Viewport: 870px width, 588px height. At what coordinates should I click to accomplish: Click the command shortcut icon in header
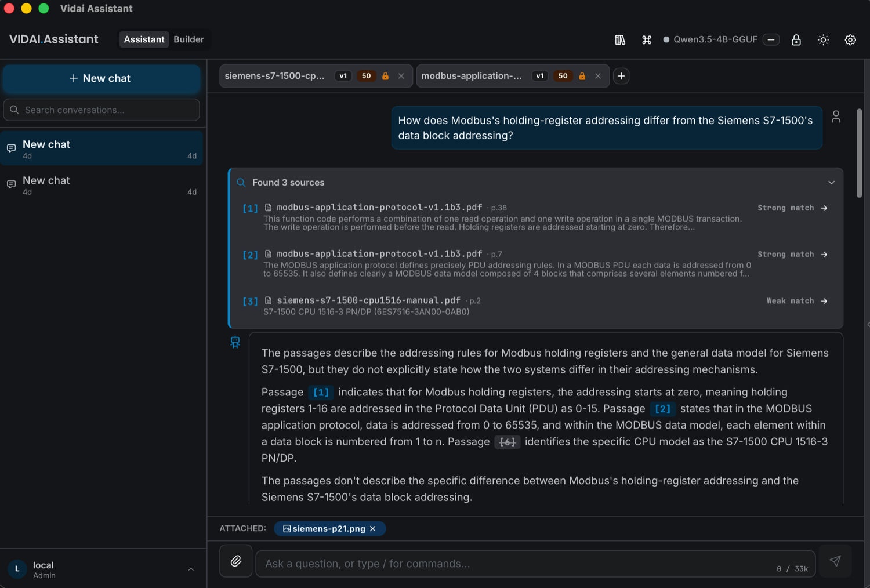647,40
